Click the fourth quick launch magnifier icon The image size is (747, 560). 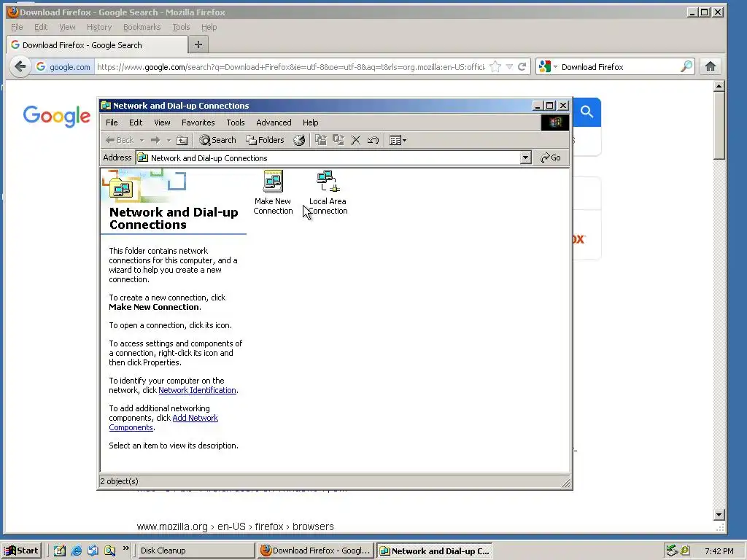(109, 551)
